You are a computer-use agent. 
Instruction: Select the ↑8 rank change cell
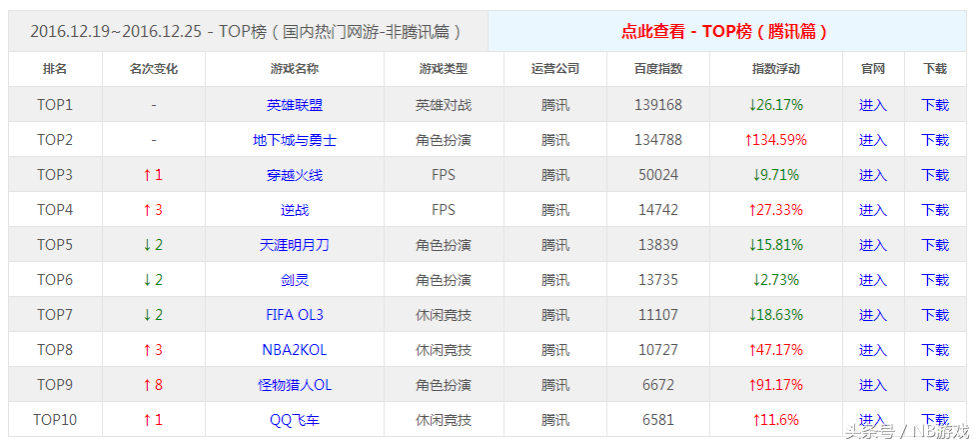pyautogui.click(x=153, y=385)
